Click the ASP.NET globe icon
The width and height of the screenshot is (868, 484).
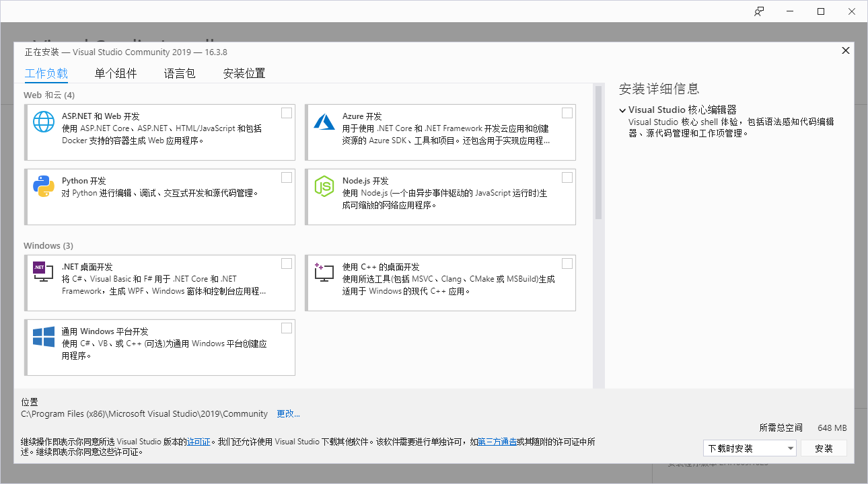44,122
